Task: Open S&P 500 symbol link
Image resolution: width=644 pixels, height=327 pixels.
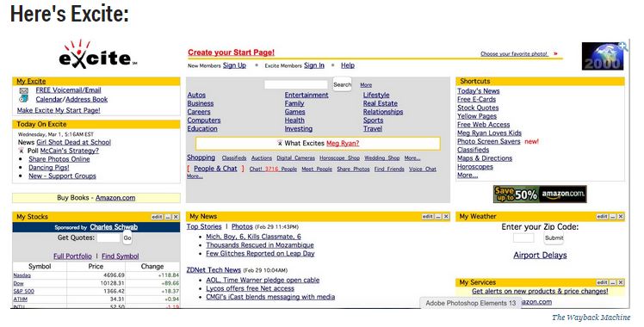Action: click(24, 292)
